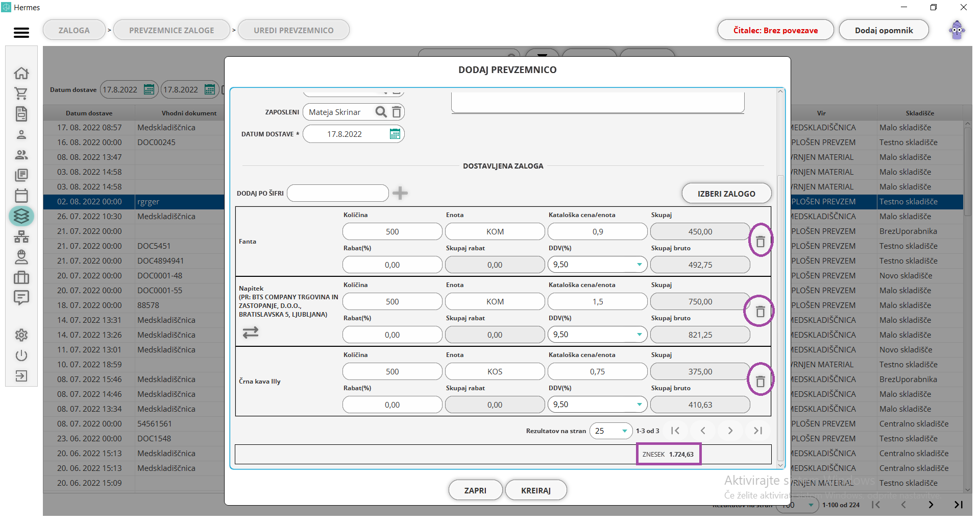Delete the Fanta row
The height and width of the screenshot is (522, 980).
pyautogui.click(x=761, y=241)
